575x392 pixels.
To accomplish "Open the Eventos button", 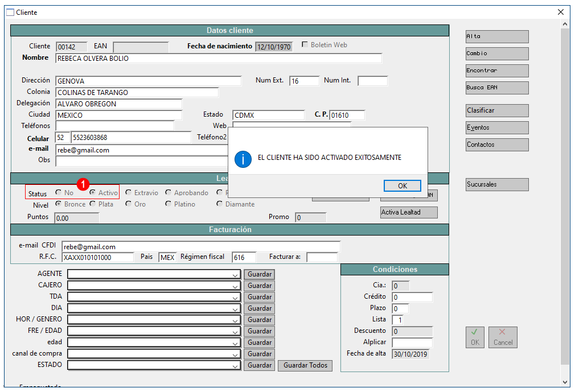I will point(497,127).
